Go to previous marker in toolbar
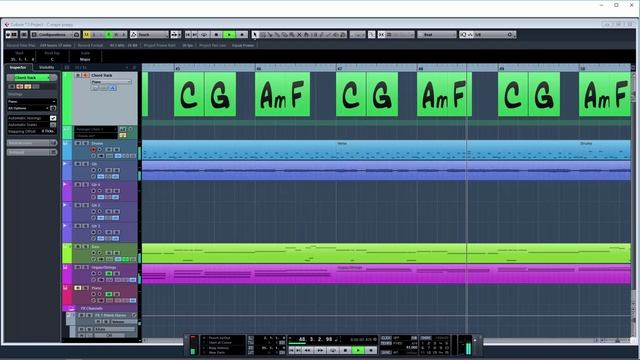 pos(188,35)
